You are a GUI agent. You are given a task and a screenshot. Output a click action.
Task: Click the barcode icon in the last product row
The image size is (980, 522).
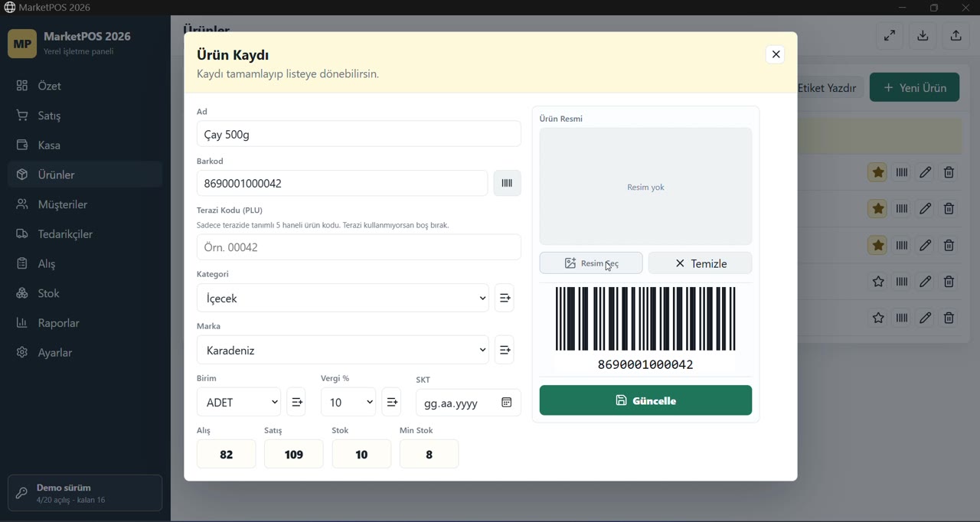(x=902, y=318)
